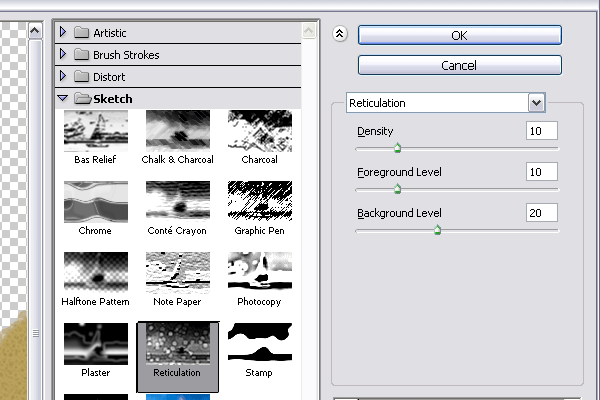
Task: Click the preview vertical scrollbar grip
Action: 36,333
